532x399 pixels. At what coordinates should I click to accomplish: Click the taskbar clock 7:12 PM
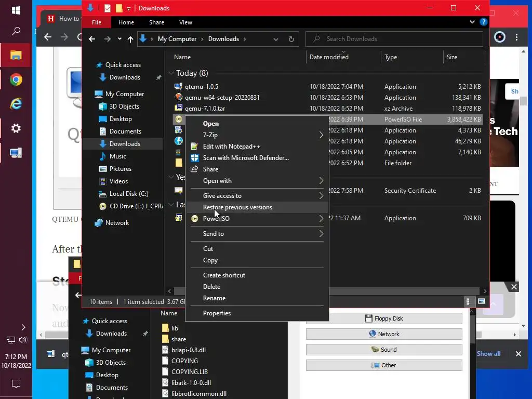coord(16,357)
